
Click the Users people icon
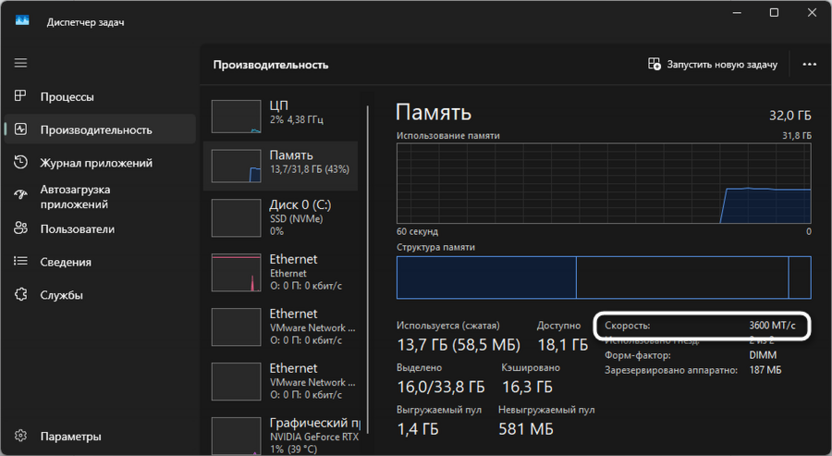pos(20,228)
